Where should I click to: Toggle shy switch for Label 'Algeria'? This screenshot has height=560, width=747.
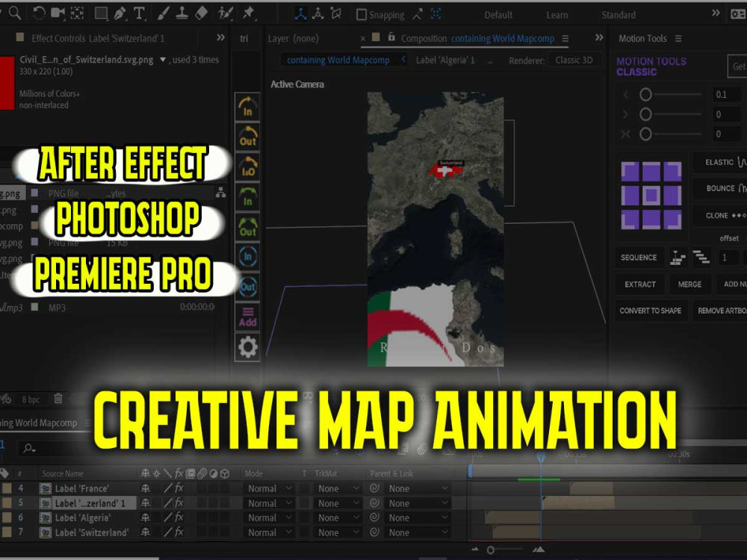click(146, 517)
